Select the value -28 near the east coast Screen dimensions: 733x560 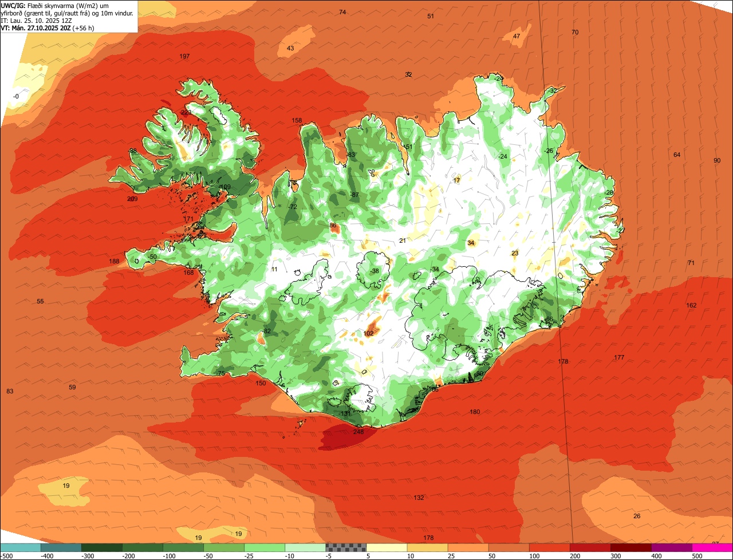(x=609, y=192)
